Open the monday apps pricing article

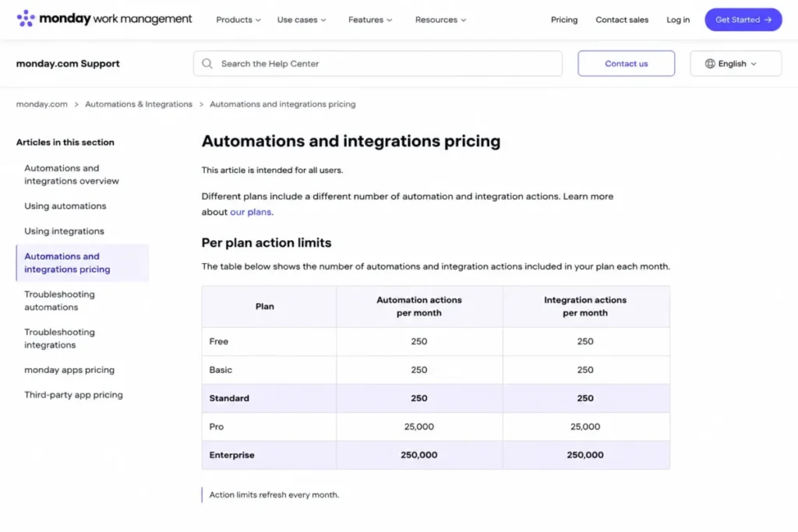[x=69, y=370]
